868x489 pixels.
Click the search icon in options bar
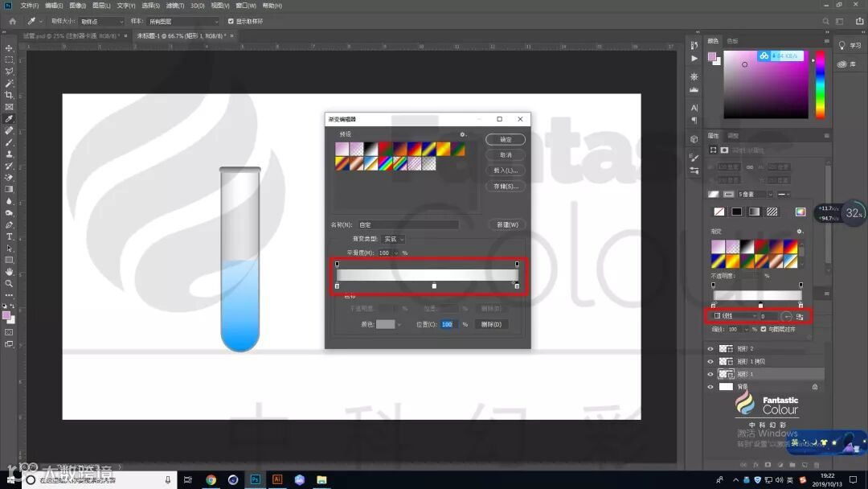point(825,21)
